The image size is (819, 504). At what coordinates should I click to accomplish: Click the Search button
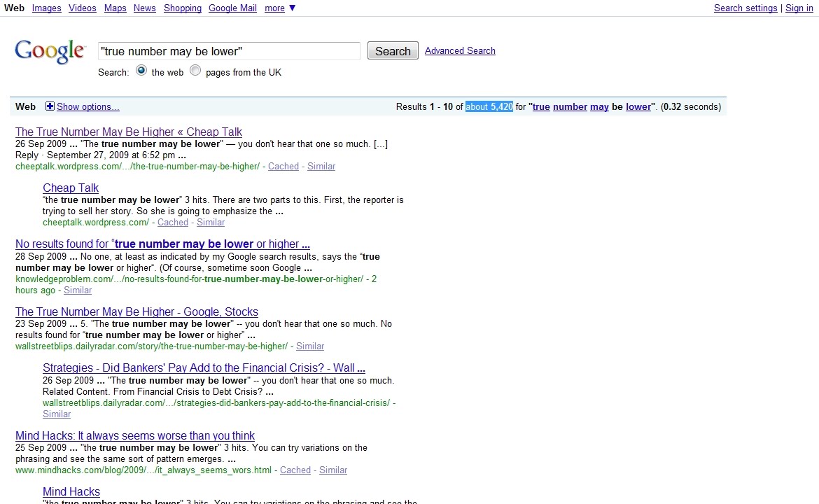click(393, 50)
